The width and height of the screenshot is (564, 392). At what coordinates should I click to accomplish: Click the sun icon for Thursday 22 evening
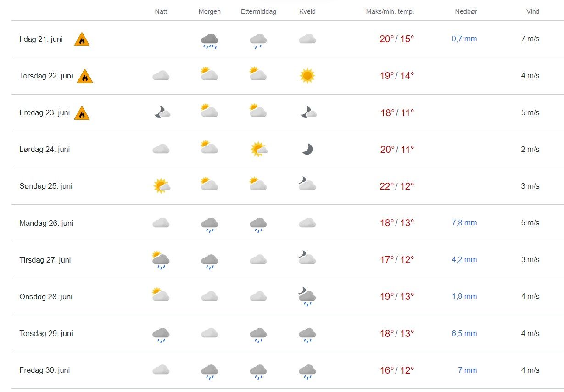(x=307, y=76)
